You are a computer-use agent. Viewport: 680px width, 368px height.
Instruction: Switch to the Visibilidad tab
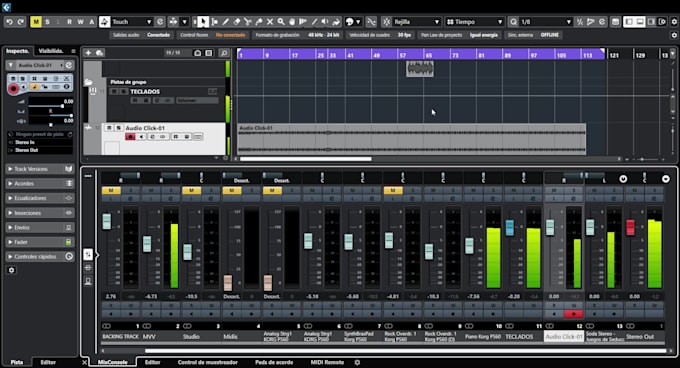coord(51,51)
